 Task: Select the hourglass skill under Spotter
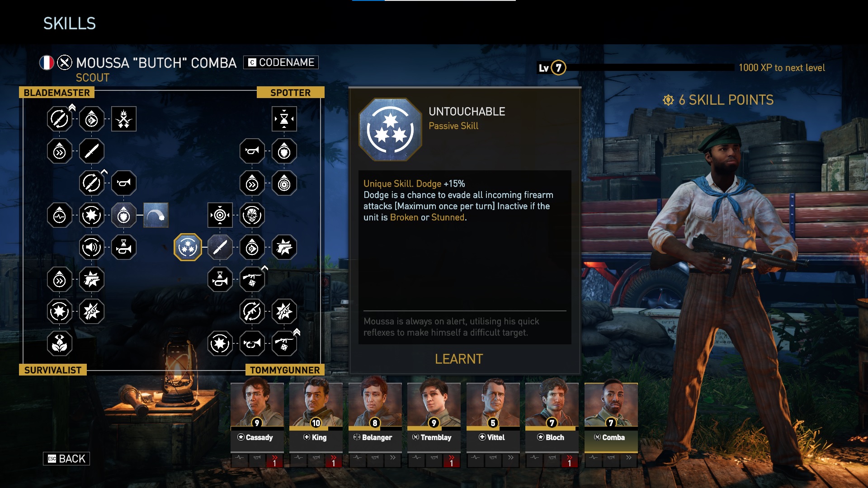[x=284, y=119]
